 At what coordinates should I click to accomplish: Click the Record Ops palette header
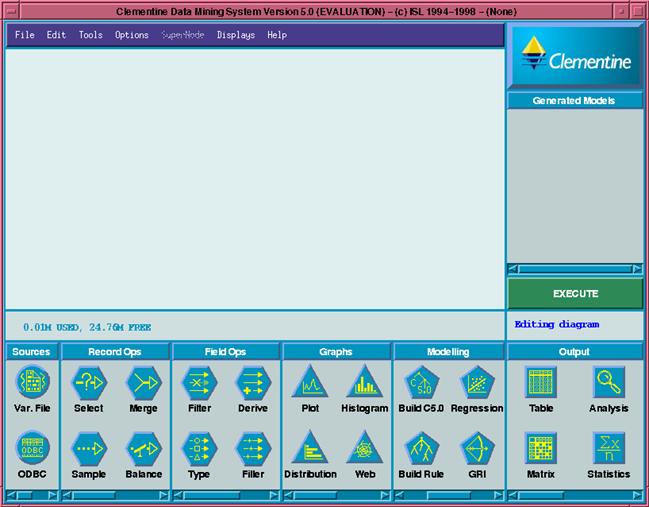(x=115, y=352)
